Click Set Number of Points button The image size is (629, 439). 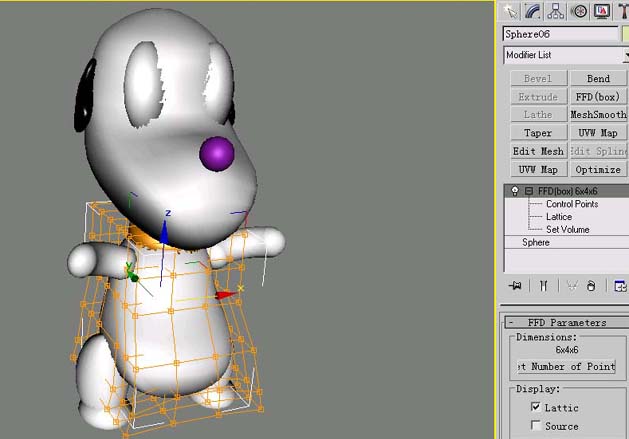coord(567,366)
